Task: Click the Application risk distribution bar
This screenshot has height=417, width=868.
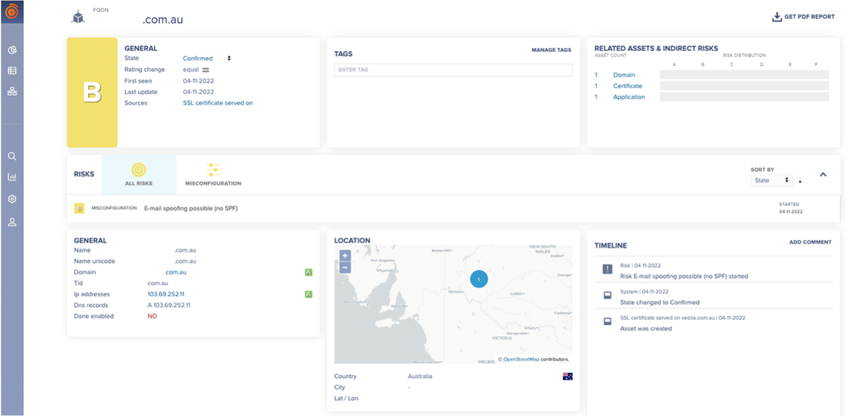Action: 744,97
